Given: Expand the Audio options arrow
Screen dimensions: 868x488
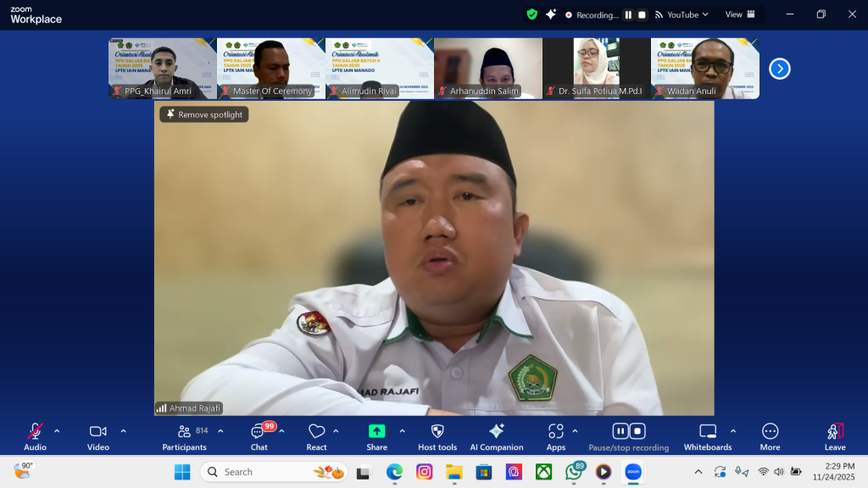Looking at the screenshot, I should [x=57, y=430].
